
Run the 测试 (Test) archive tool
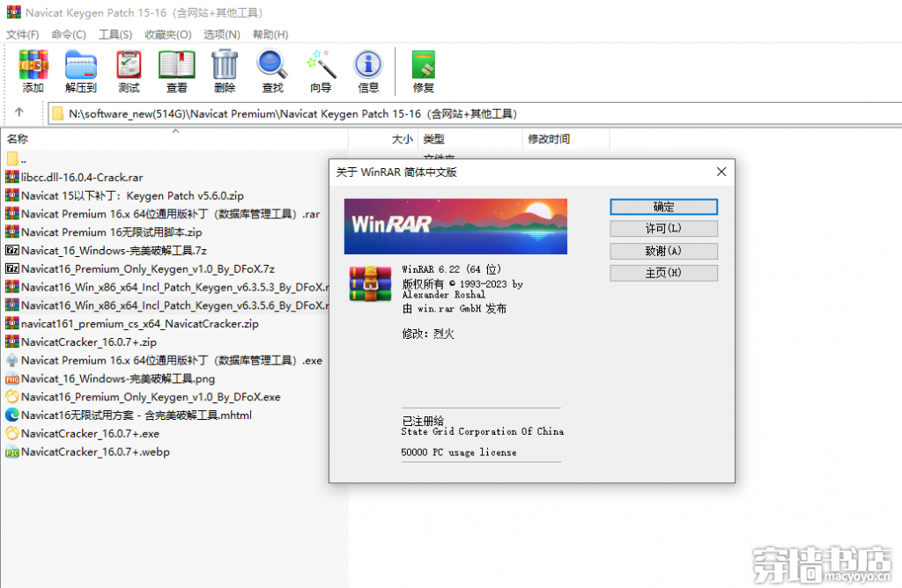tap(129, 70)
